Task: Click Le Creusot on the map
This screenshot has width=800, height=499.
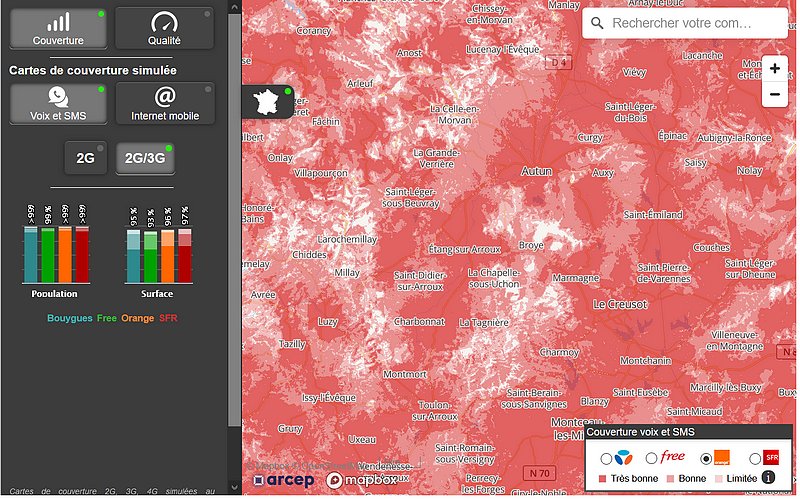Action: (620, 305)
